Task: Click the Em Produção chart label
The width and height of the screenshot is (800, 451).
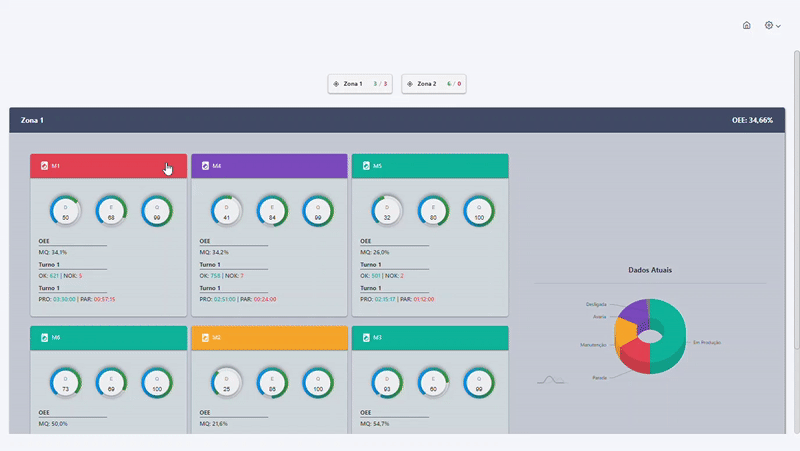Action: point(707,343)
